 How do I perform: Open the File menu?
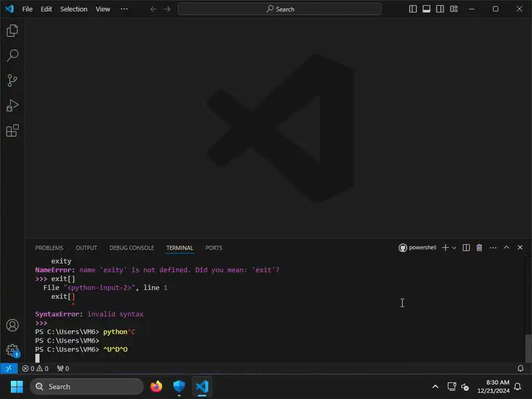(27, 9)
